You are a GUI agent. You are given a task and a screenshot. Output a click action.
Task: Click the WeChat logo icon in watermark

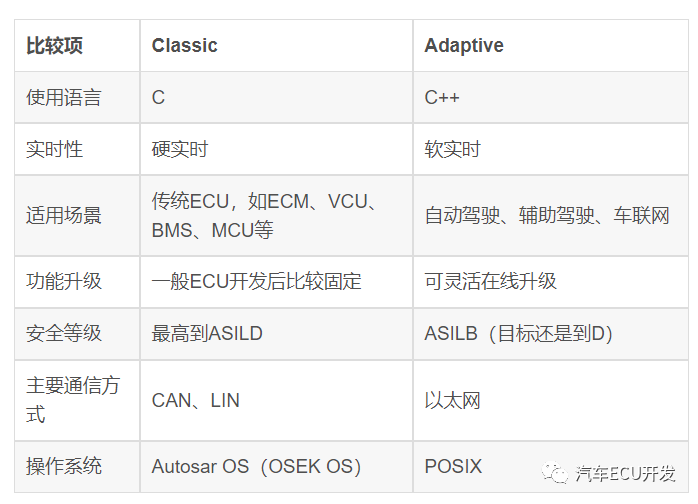click(555, 473)
